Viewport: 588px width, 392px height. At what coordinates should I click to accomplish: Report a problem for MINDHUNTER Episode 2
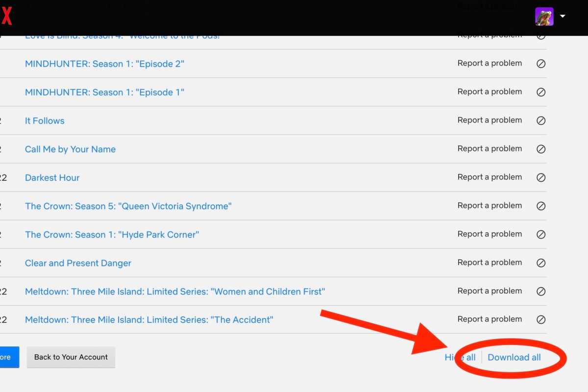click(490, 63)
